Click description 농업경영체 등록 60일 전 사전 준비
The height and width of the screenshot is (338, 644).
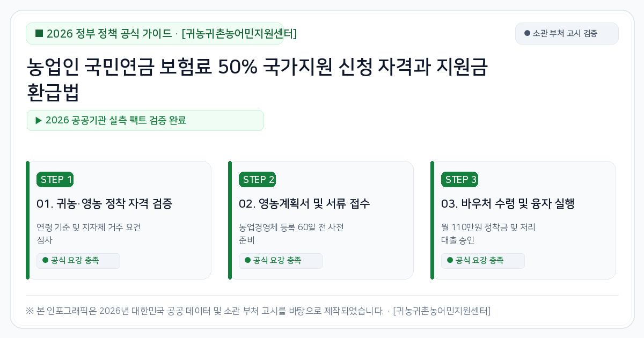click(291, 233)
